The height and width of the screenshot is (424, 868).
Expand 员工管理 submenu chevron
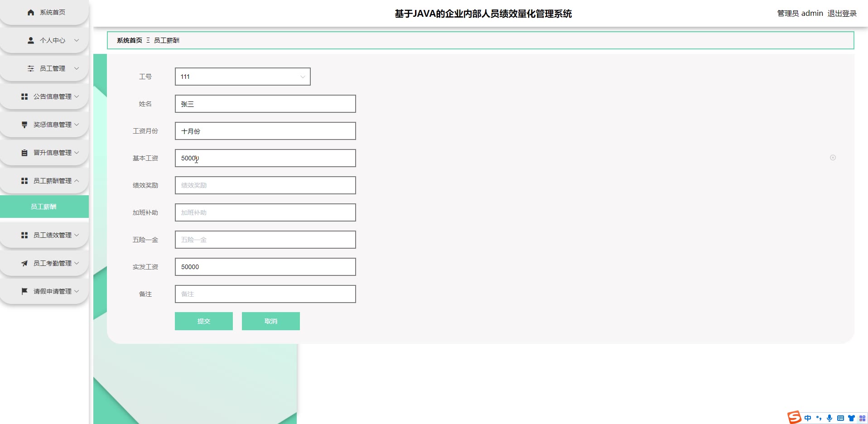coord(77,68)
